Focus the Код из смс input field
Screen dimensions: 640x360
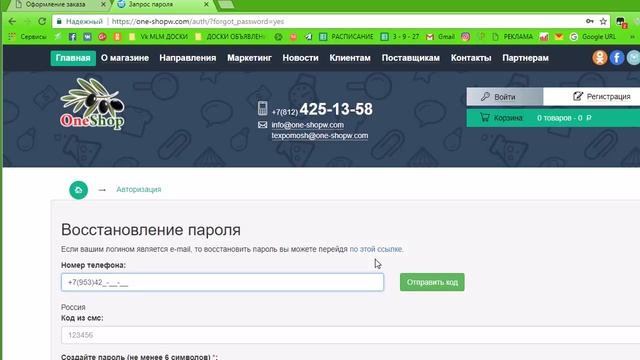point(350,335)
